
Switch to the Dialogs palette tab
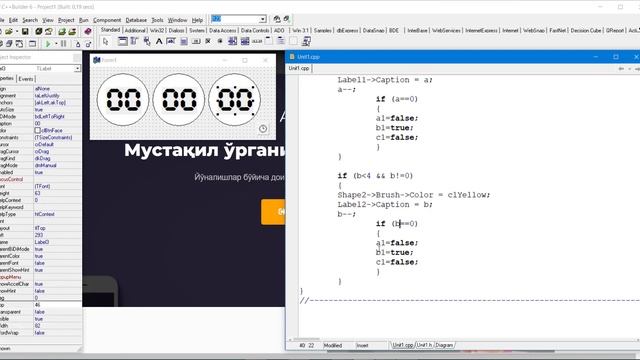pyautogui.click(x=176, y=31)
